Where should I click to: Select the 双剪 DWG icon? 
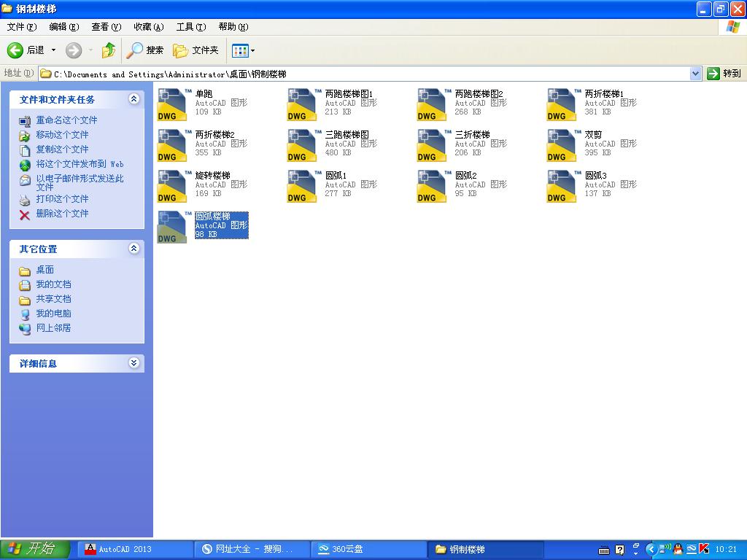(x=562, y=146)
